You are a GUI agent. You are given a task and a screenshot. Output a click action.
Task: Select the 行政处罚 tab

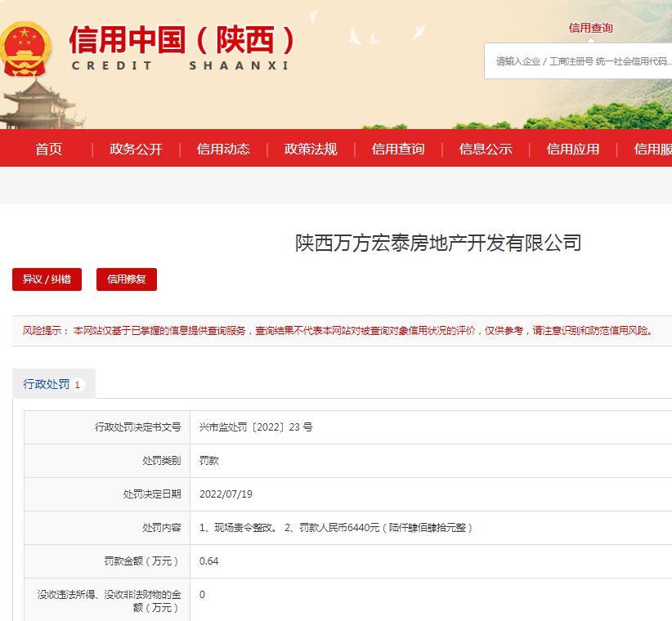(54, 384)
